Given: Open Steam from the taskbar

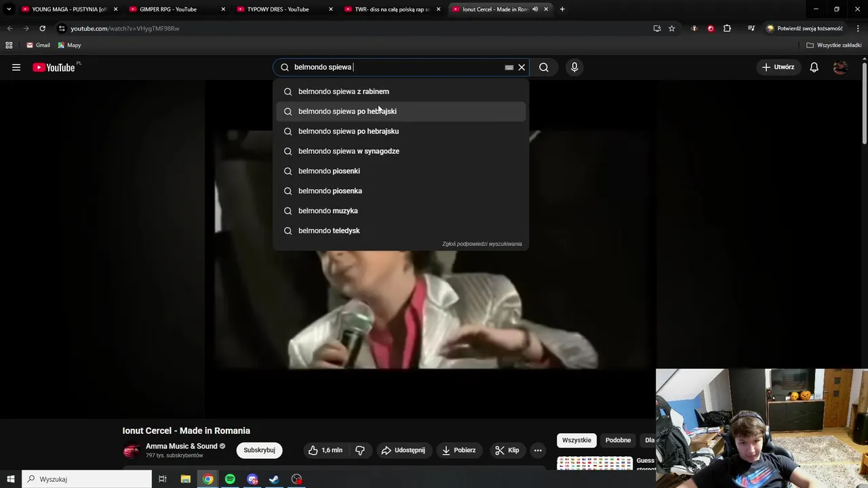Looking at the screenshot, I should pyautogui.click(x=274, y=479).
